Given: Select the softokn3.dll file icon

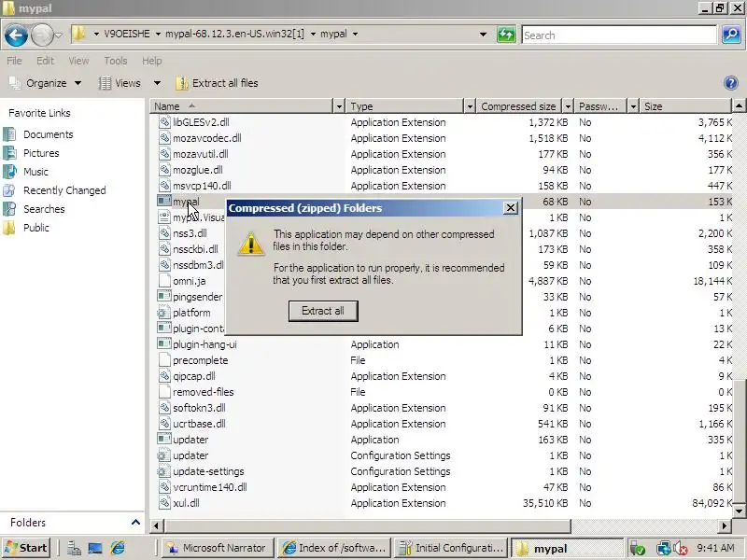Looking at the screenshot, I should (164, 408).
